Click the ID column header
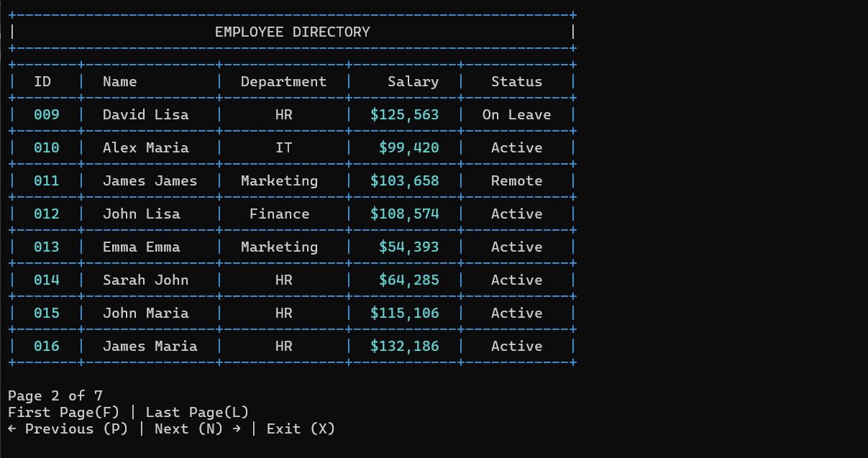Screen dimensions: 868x458 coord(42,82)
